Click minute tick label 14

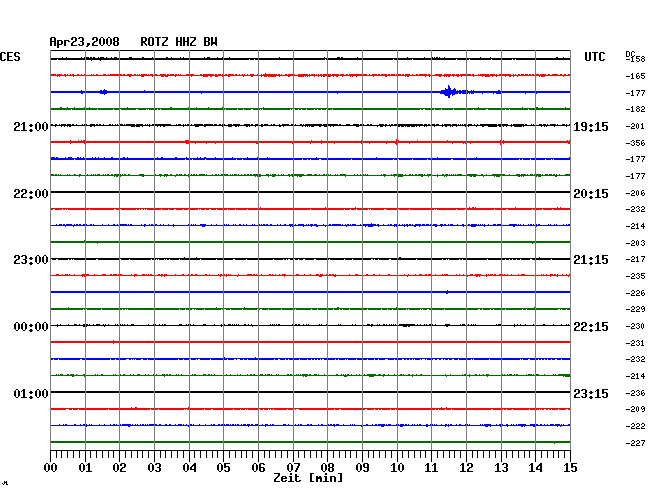(536, 468)
